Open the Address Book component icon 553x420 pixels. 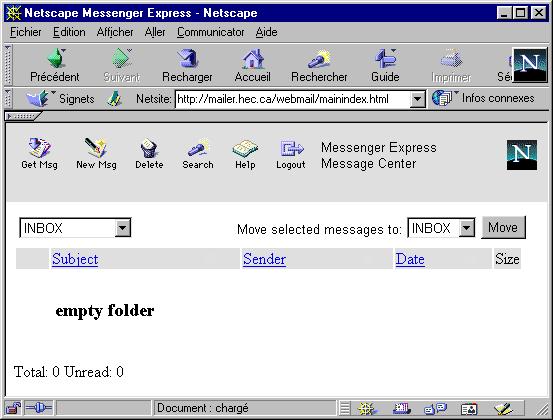coord(469,409)
